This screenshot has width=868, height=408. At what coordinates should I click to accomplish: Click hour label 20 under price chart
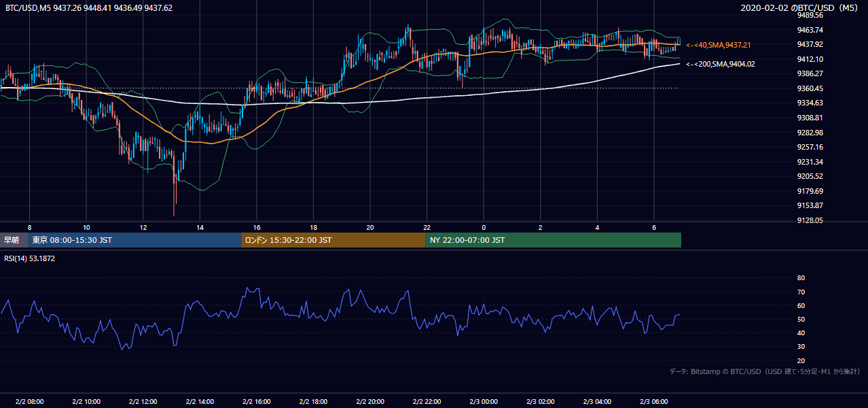pyautogui.click(x=370, y=226)
